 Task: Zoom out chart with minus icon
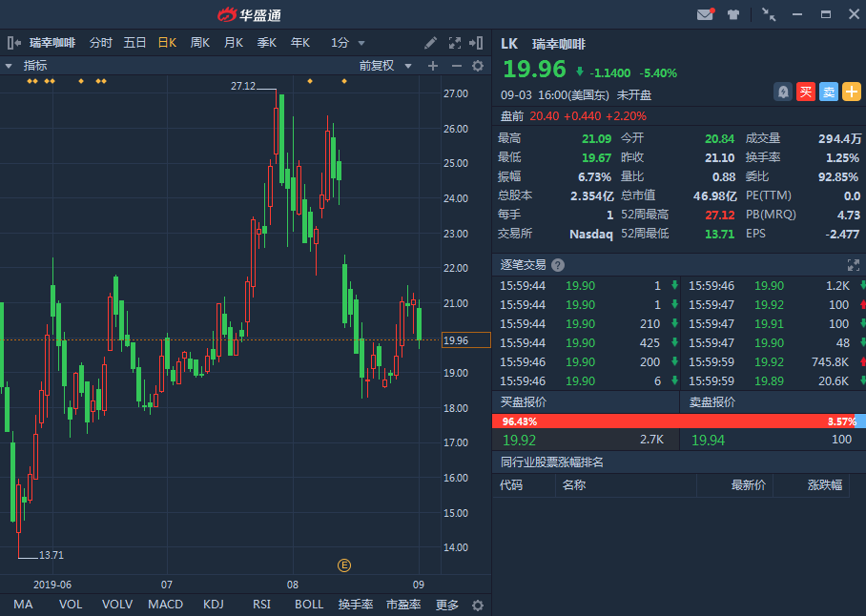click(x=456, y=66)
